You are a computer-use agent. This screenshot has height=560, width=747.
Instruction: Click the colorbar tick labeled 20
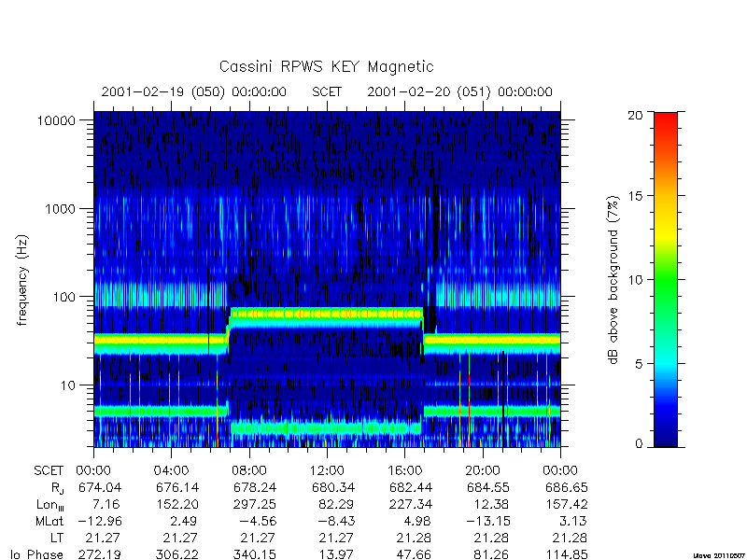coord(635,115)
